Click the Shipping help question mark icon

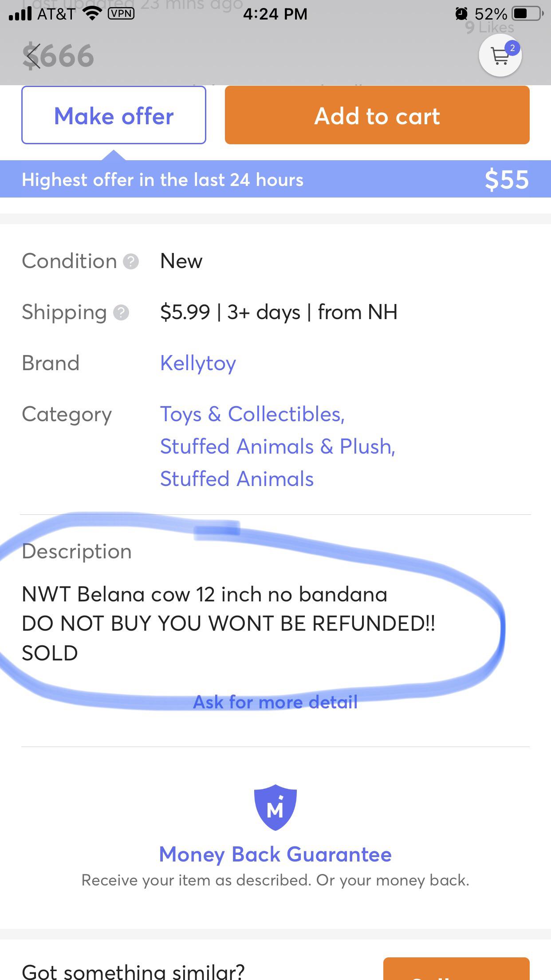[x=120, y=313]
